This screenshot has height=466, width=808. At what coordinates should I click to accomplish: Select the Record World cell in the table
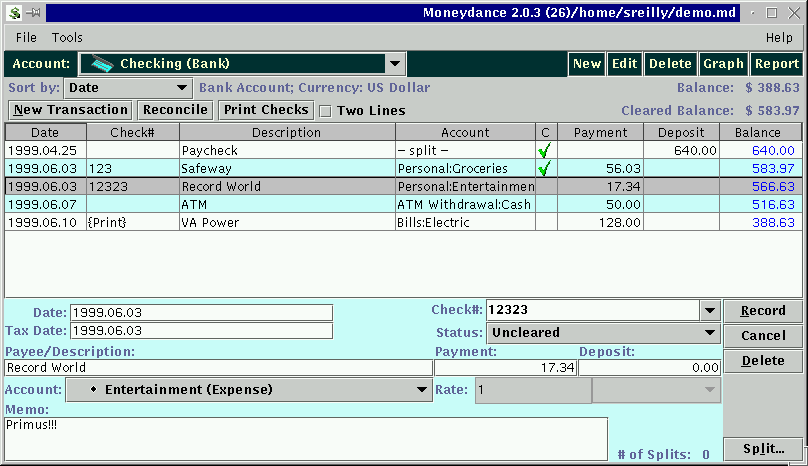(x=287, y=187)
